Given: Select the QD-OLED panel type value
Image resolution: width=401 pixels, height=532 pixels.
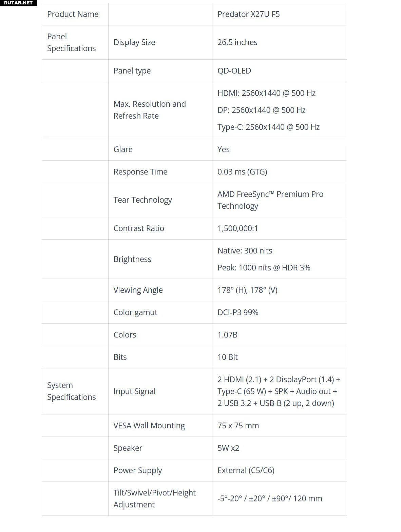Looking at the screenshot, I should (x=234, y=71).
